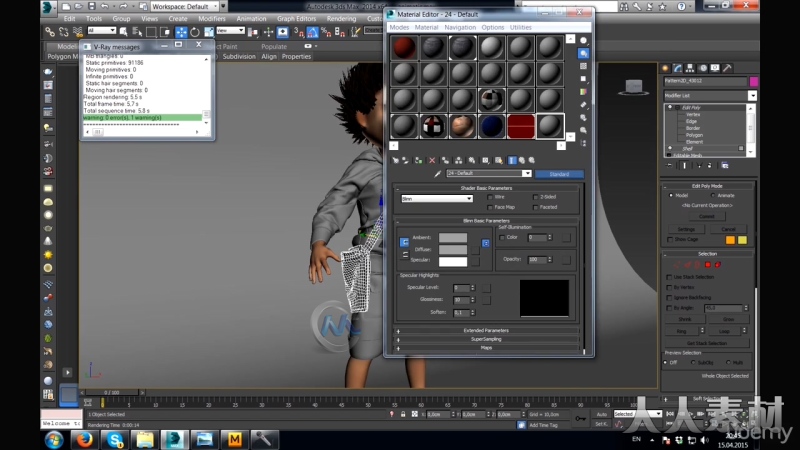The image size is (800, 450).
Task: Select the Move transform tool
Action: pos(181,31)
